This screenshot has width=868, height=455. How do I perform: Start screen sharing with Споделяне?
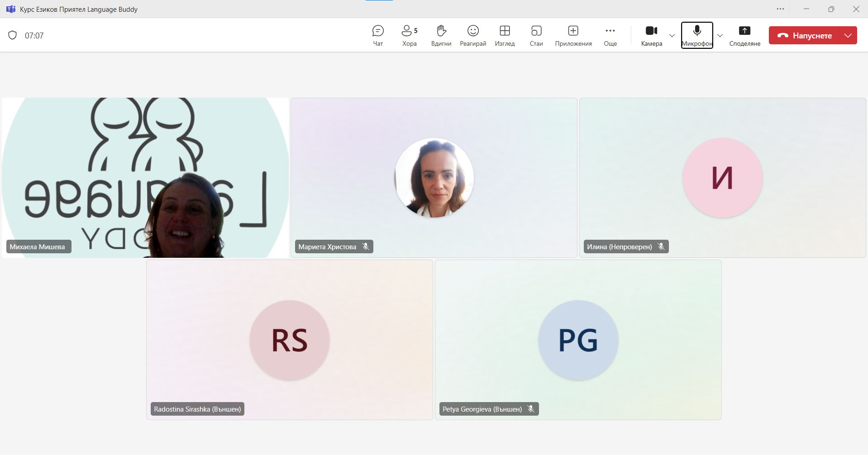(x=745, y=35)
